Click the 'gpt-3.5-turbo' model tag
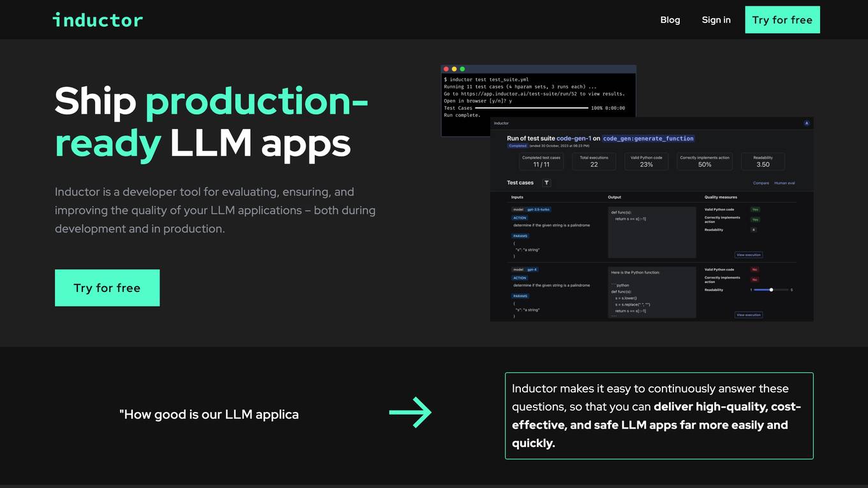 coord(538,210)
